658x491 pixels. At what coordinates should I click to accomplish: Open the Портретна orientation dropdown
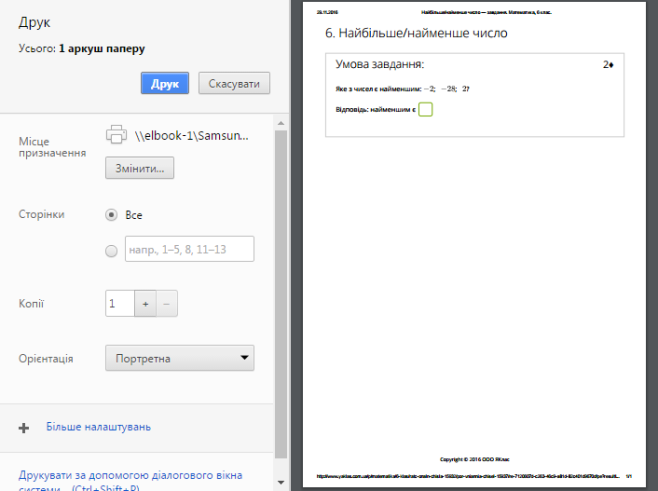point(180,358)
